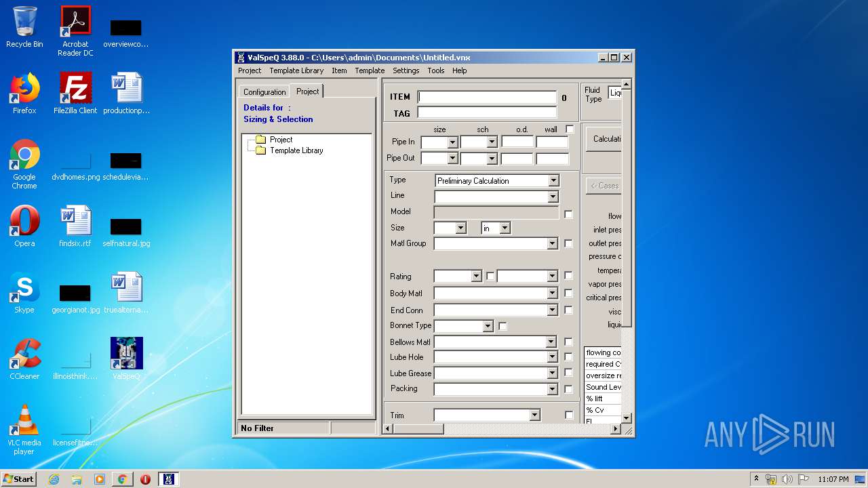This screenshot has height=488, width=868.
Task: Click Chrome icon in the taskbar
Action: (x=122, y=479)
